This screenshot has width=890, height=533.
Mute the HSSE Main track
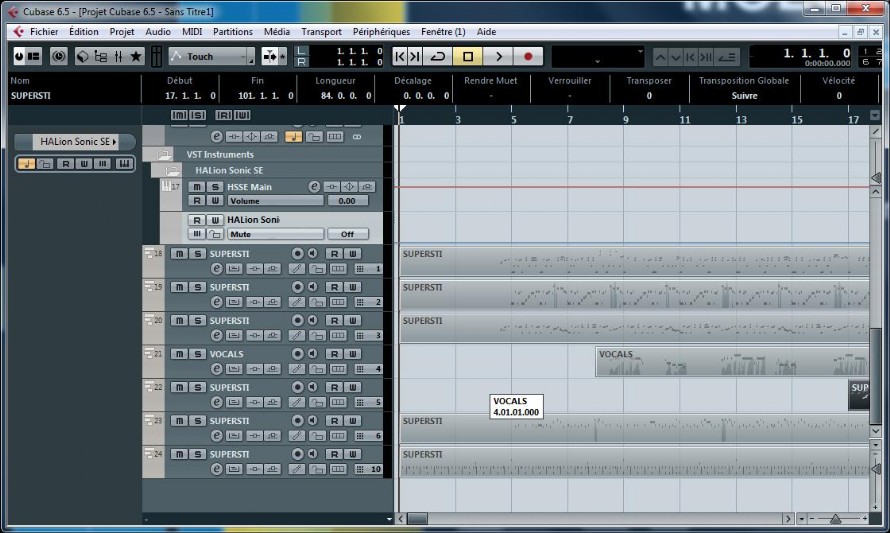[x=196, y=187]
